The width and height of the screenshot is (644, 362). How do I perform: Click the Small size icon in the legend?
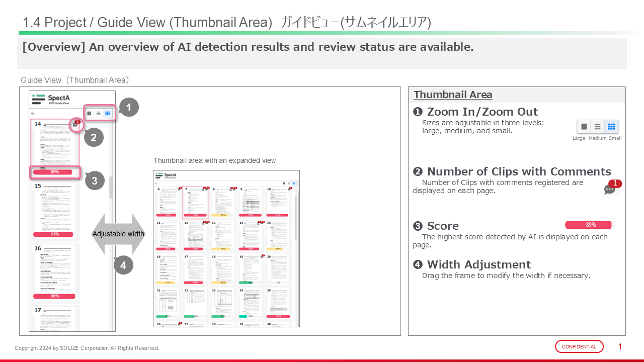tap(611, 127)
